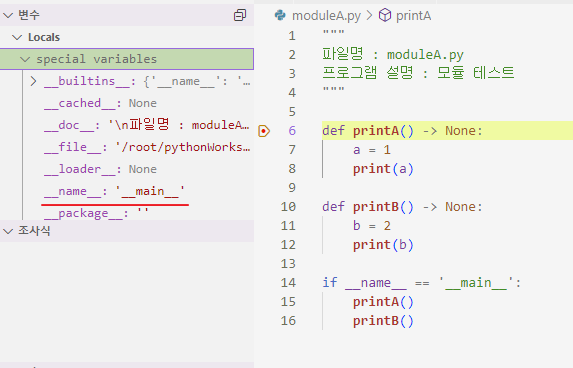Viewport: 573px width, 368px height.
Task: Click the def printB line in editor
Action: (x=402, y=207)
